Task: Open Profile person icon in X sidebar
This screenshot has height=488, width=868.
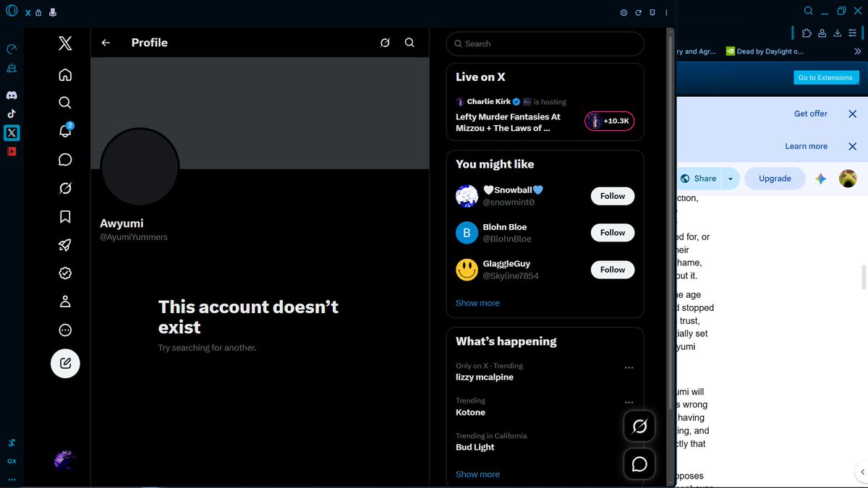Action: [65, 301]
